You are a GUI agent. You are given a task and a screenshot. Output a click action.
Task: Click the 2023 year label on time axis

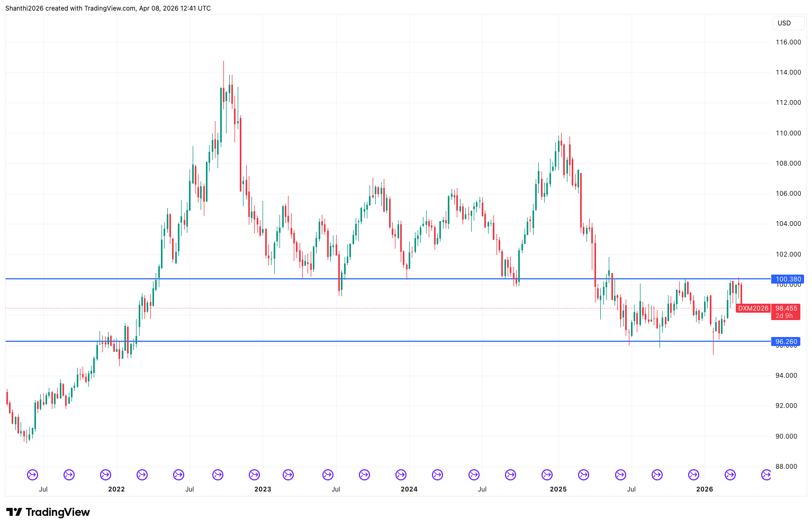[263, 489]
